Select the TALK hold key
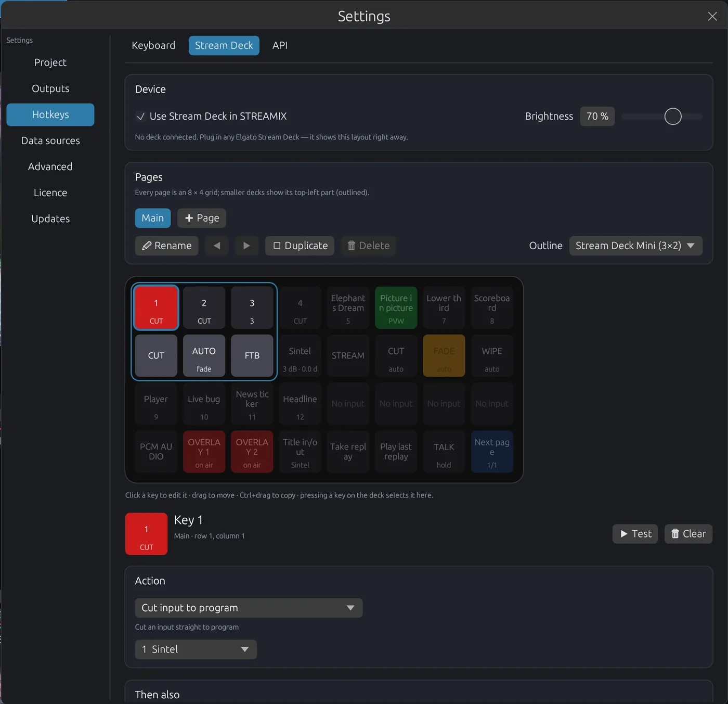This screenshot has width=728, height=704. tap(444, 452)
